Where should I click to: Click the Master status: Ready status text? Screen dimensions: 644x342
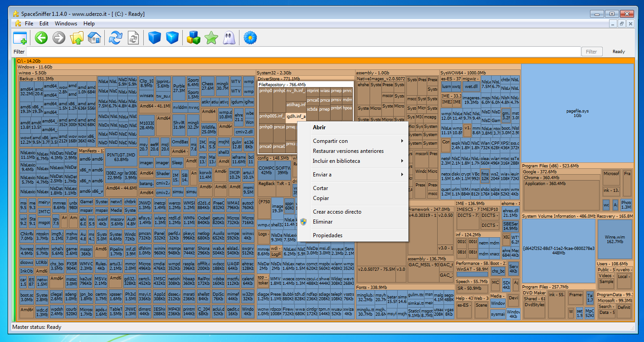click(x=37, y=327)
